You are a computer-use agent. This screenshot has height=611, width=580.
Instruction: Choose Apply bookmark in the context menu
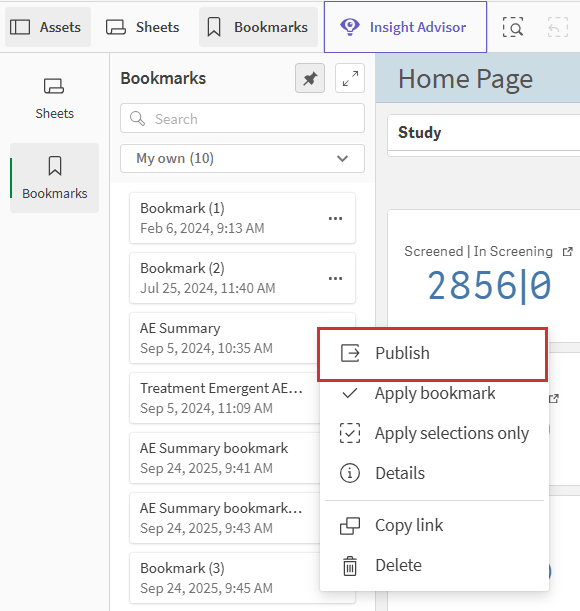434,394
